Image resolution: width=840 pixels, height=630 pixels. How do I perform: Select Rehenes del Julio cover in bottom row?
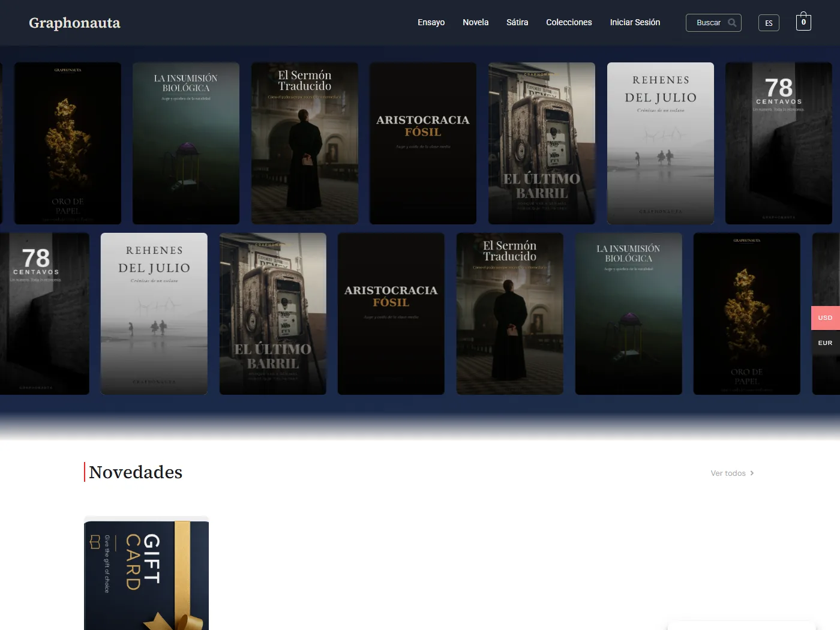(154, 314)
